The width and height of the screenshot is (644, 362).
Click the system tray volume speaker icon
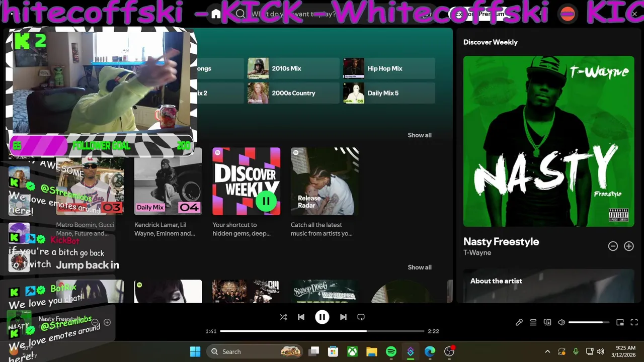tap(600, 351)
